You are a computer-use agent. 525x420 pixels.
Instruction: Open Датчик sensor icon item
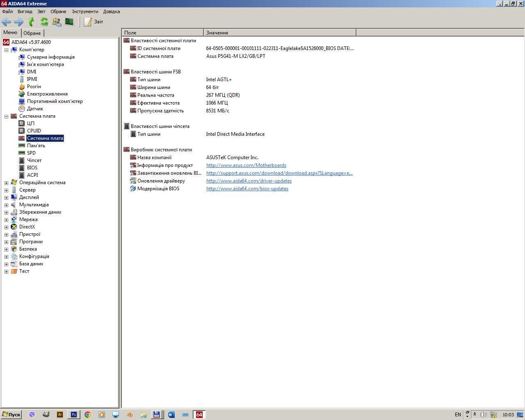tap(22, 109)
